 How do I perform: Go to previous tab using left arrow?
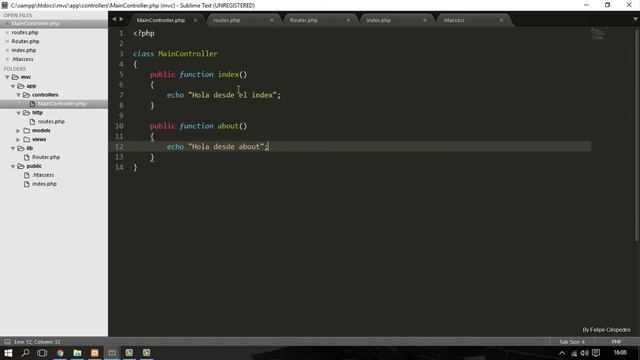[x=114, y=19]
